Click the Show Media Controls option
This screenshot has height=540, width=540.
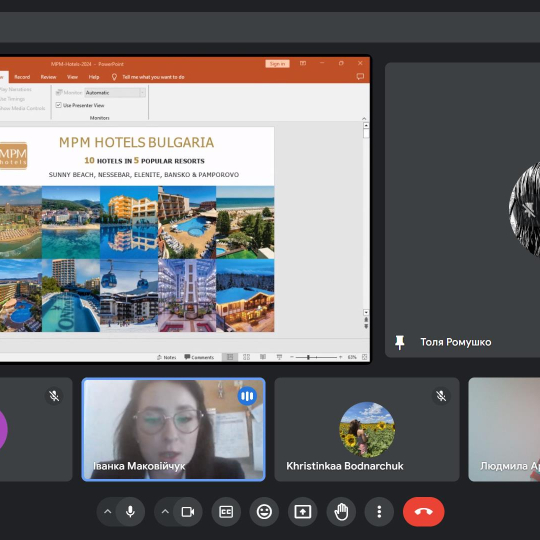click(x=22, y=108)
